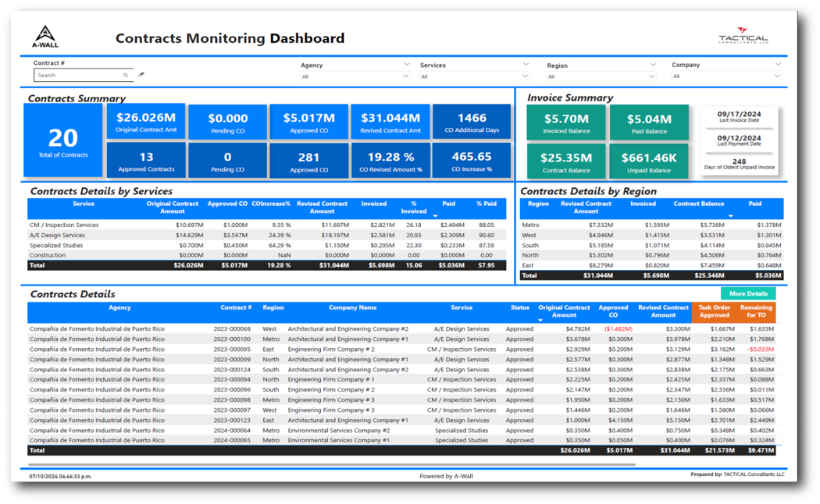Click sort arrow under Contract Balance column
The image size is (820, 504).
730,216
